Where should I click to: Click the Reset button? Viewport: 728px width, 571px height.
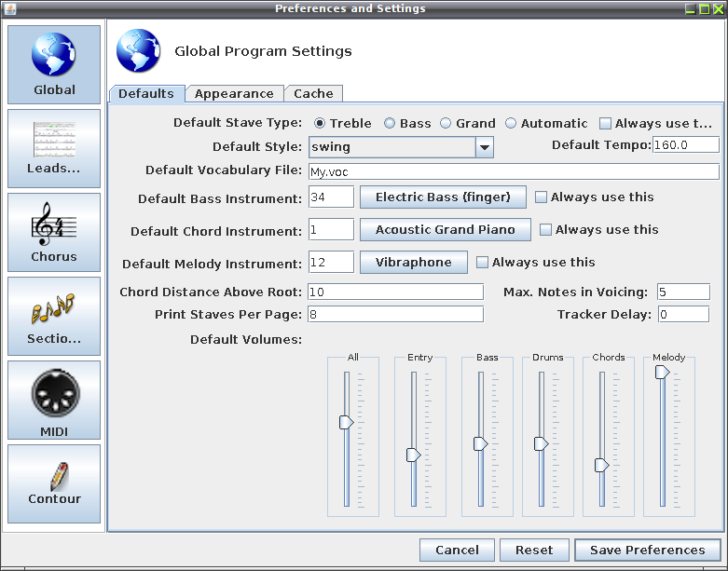click(534, 551)
